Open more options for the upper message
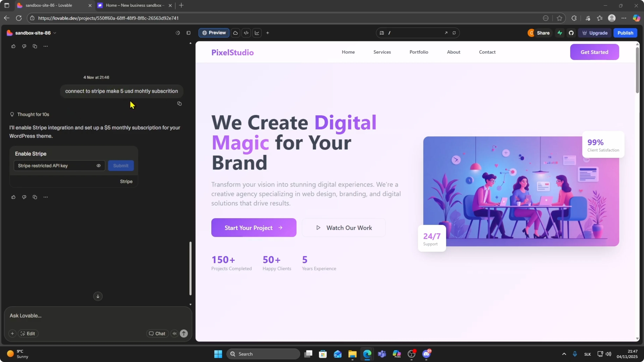This screenshot has height=362, width=644. click(x=45, y=46)
